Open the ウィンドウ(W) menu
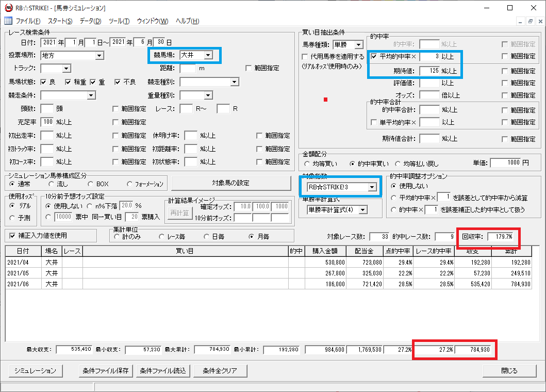The image size is (546, 392). point(153,21)
